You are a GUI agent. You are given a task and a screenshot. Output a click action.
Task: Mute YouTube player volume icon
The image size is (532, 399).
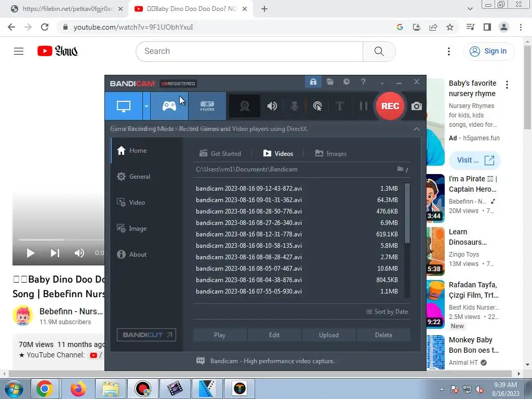tap(79, 253)
